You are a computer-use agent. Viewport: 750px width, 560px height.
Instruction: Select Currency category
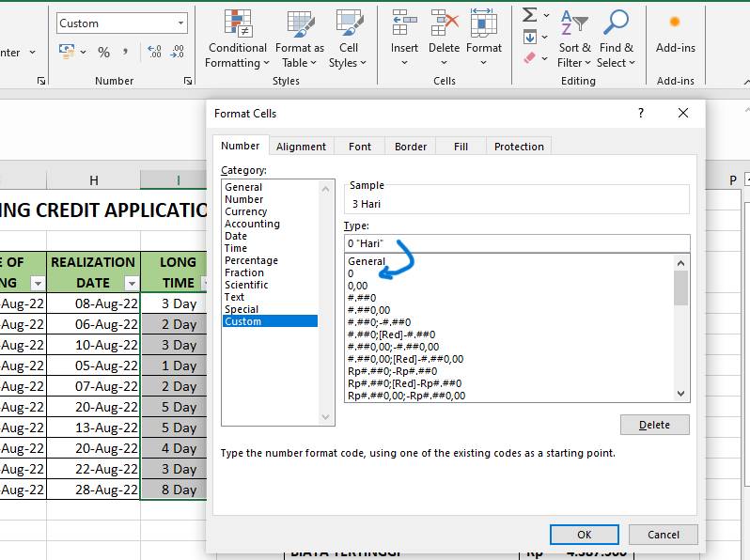pyautogui.click(x=270, y=211)
